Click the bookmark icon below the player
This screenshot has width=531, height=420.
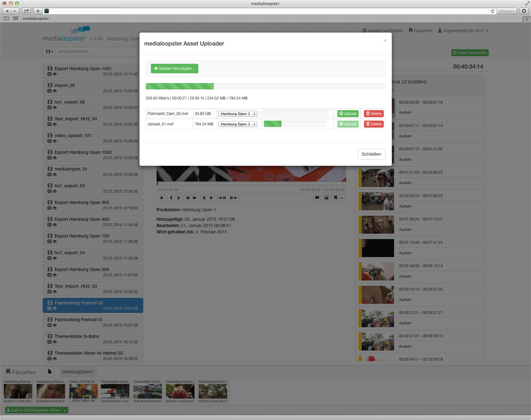click(x=335, y=198)
